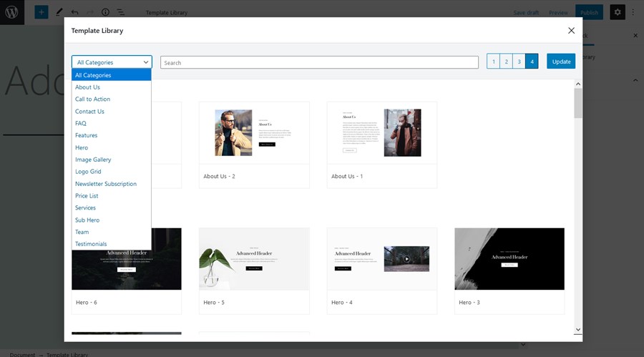644x357 pixels.
Task: Click the Update button
Action: tap(561, 62)
